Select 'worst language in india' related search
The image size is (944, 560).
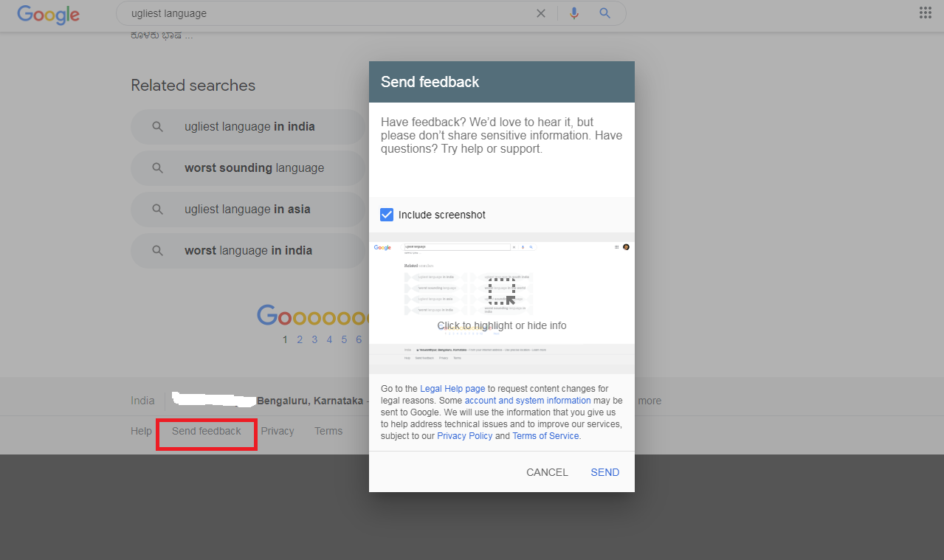click(x=249, y=251)
